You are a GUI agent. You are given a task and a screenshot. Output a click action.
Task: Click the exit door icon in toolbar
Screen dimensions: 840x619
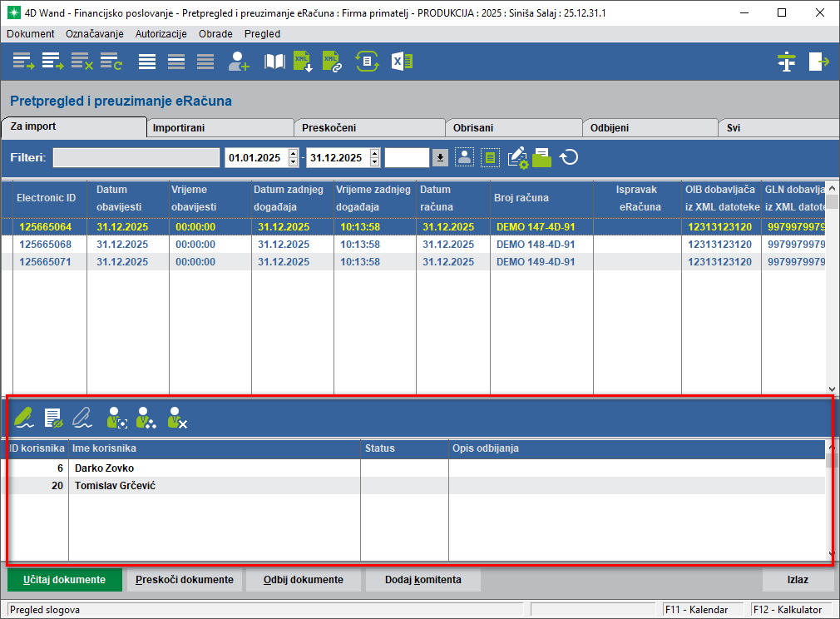(x=819, y=62)
